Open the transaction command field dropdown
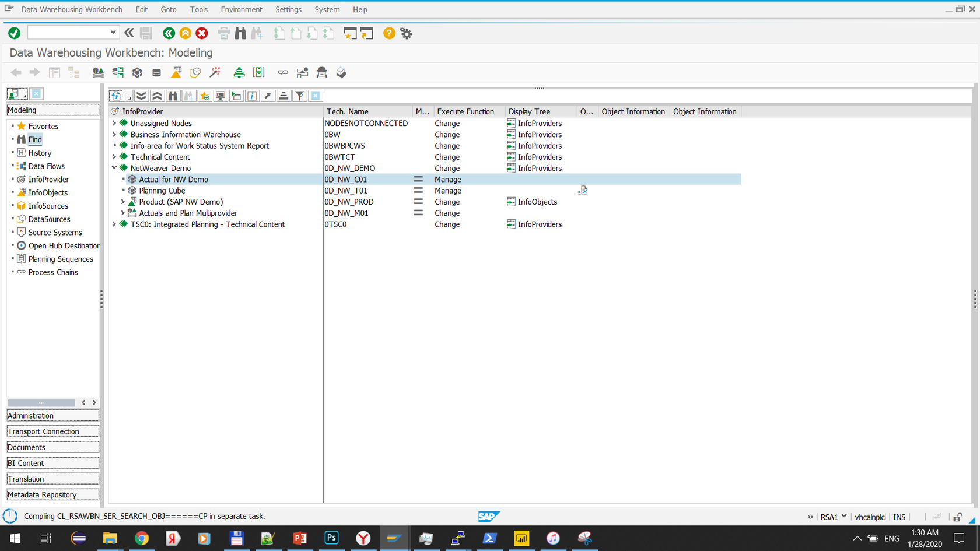980x551 pixels. [x=113, y=33]
